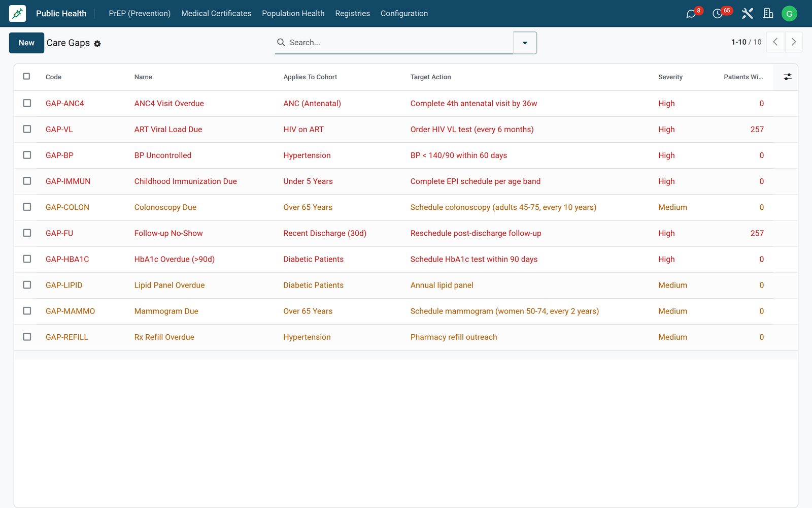Sort by the Code column header

click(53, 77)
